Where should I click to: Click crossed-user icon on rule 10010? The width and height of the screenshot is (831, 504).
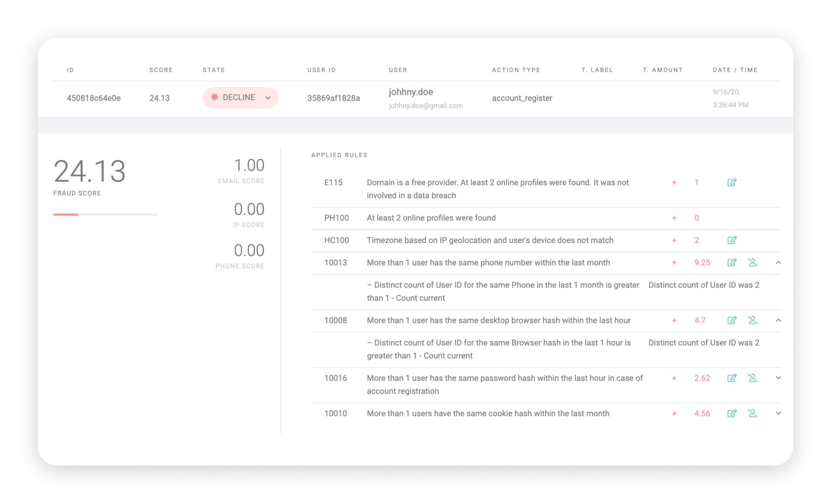753,414
